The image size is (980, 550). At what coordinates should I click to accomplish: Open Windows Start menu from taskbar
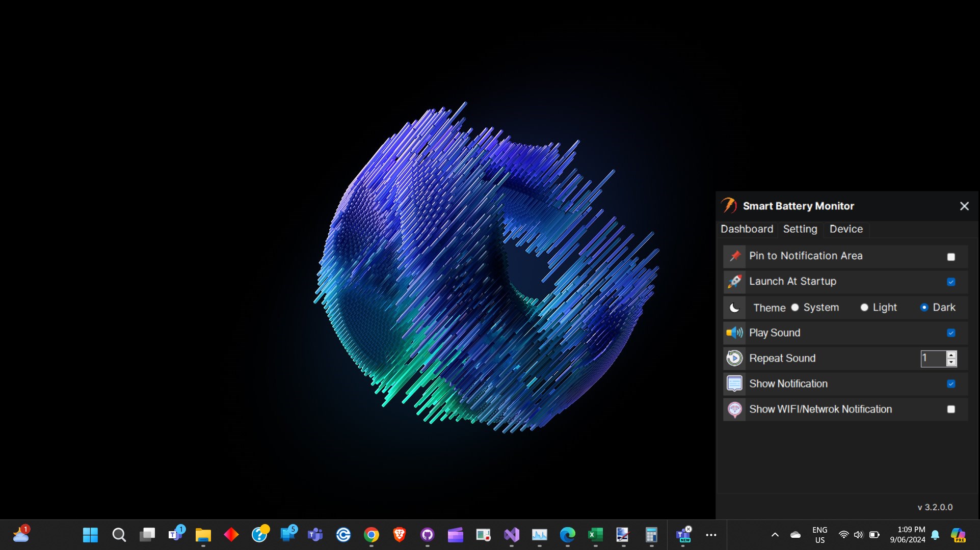click(x=90, y=535)
